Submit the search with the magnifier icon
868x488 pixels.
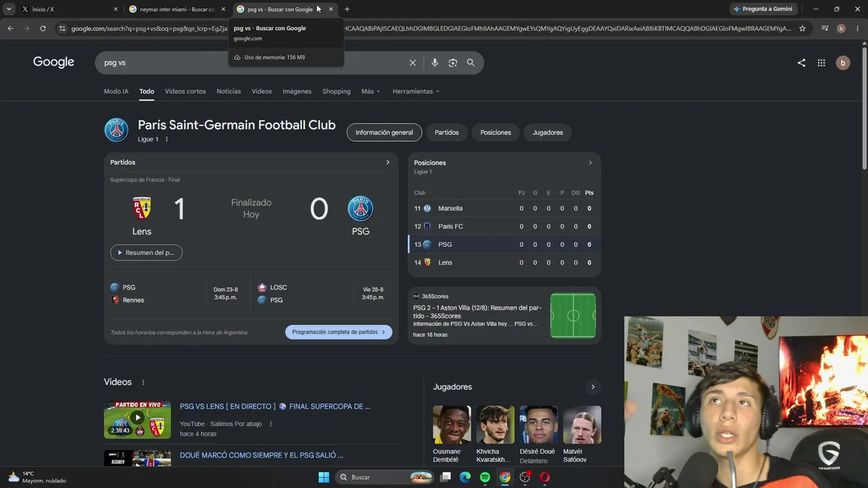tap(471, 62)
